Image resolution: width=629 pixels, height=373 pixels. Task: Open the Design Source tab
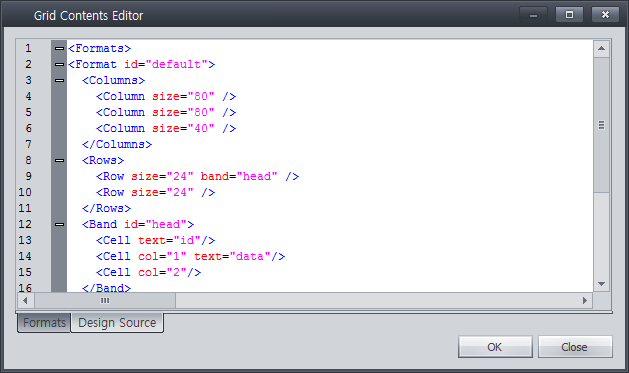pyautogui.click(x=117, y=323)
